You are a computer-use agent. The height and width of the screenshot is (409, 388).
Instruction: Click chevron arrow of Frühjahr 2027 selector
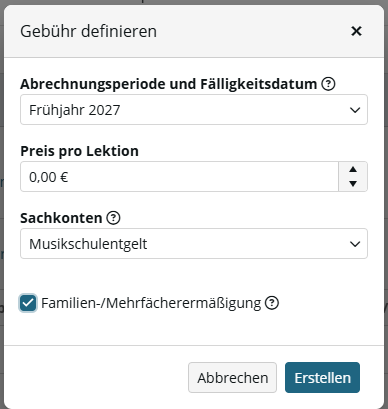[355, 110]
